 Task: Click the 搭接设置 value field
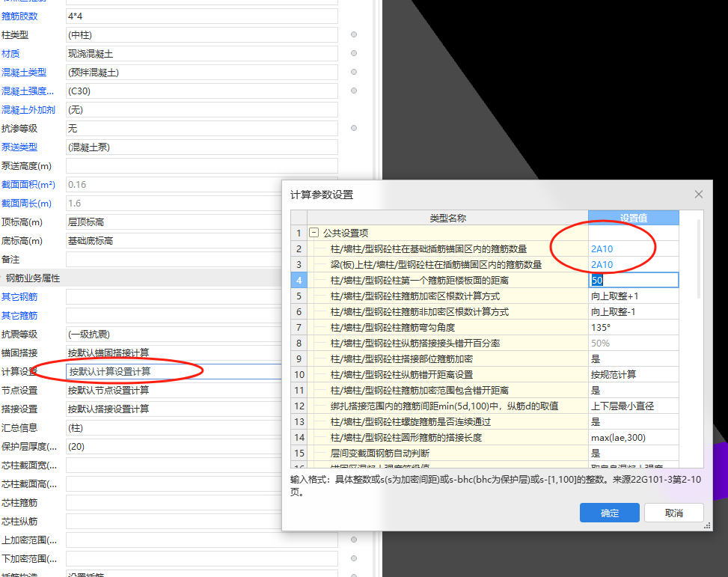click(x=174, y=409)
